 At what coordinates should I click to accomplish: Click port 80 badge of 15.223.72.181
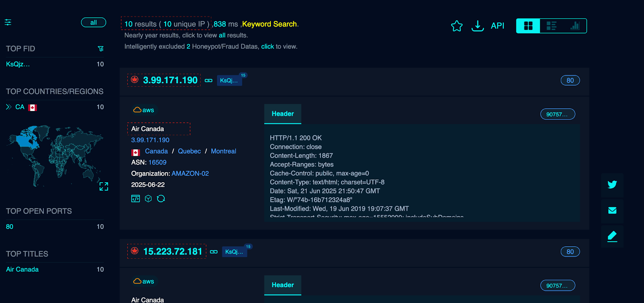[570, 252]
